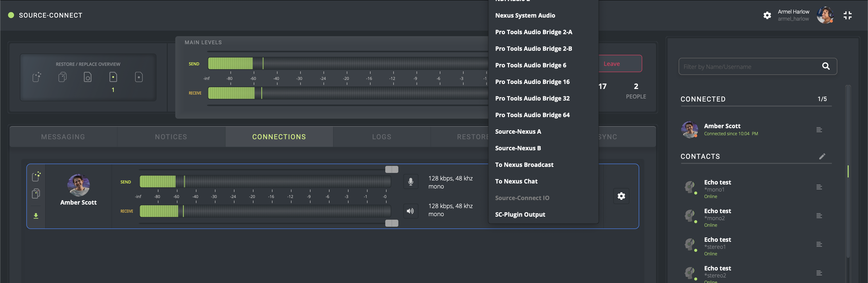Pick SC-Plugin Output option
868x283 pixels.
pyautogui.click(x=520, y=215)
